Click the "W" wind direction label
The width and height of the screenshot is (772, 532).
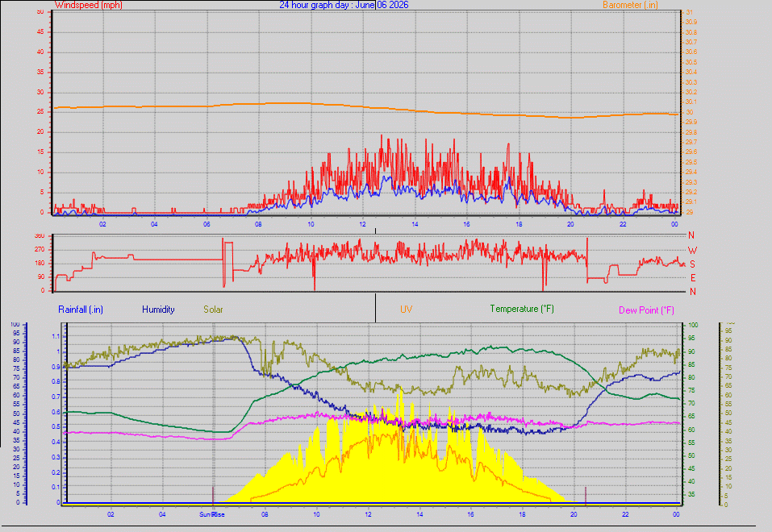[x=692, y=251]
